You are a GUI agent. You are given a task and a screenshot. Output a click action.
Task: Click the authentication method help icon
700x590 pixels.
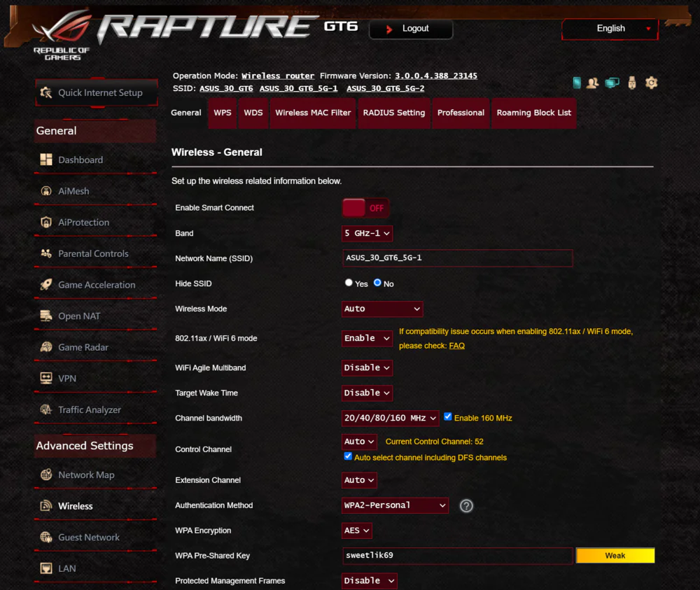coord(466,505)
